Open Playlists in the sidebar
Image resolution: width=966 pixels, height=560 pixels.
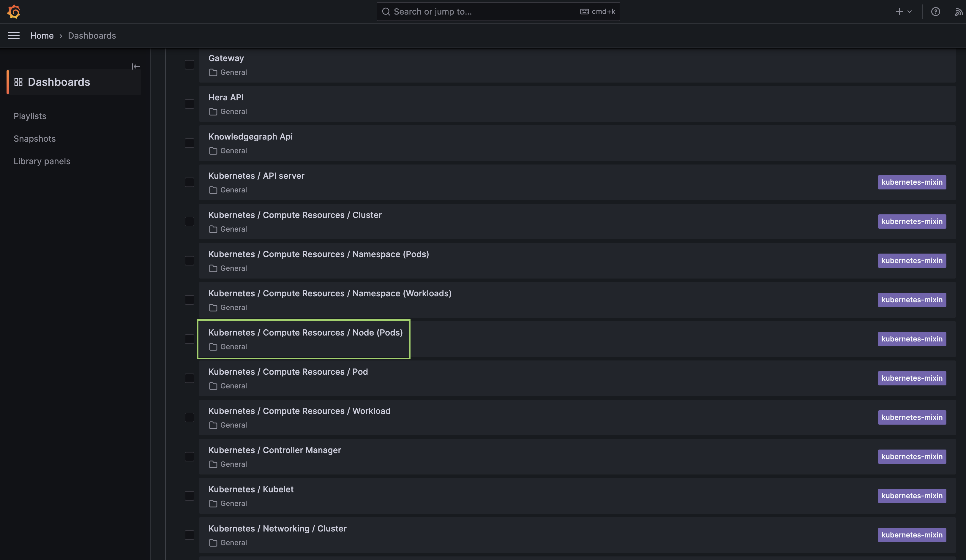click(x=30, y=116)
